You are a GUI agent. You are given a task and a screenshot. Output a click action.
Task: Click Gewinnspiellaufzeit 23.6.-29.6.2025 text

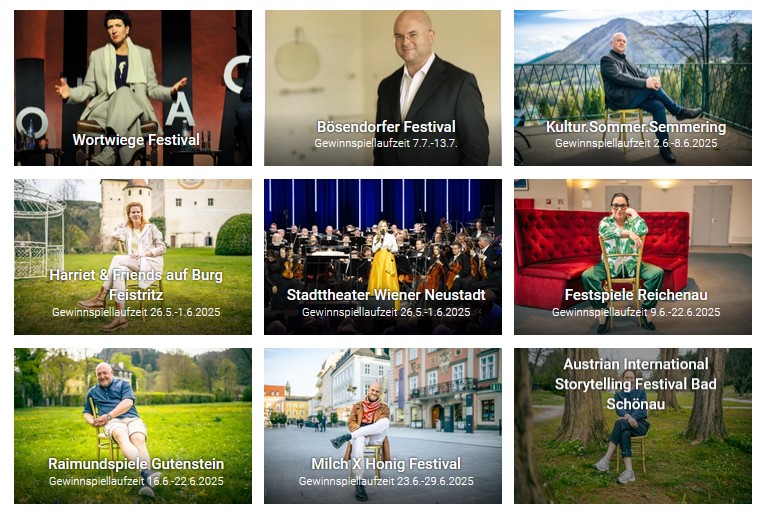click(x=386, y=481)
